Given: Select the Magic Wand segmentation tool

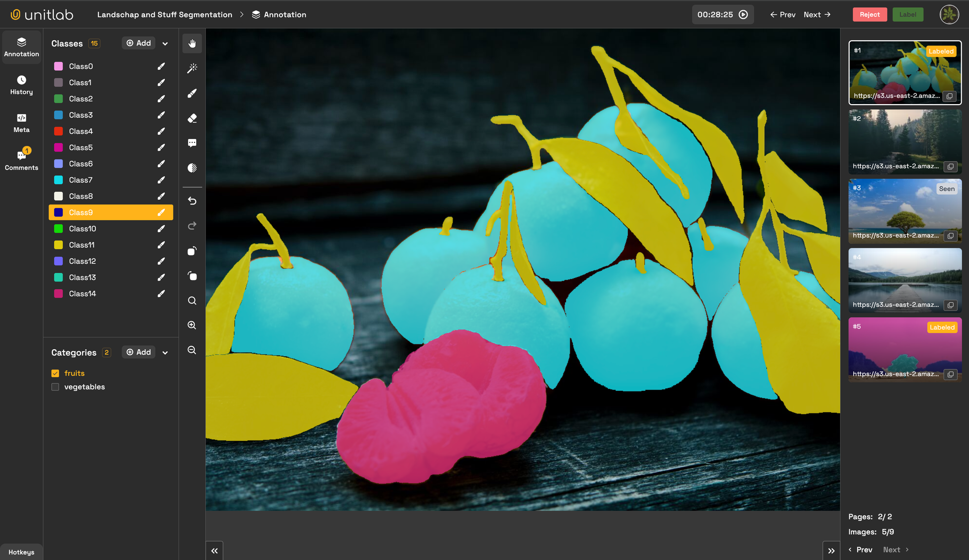Looking at the screenshot, I should coord(192,68).
